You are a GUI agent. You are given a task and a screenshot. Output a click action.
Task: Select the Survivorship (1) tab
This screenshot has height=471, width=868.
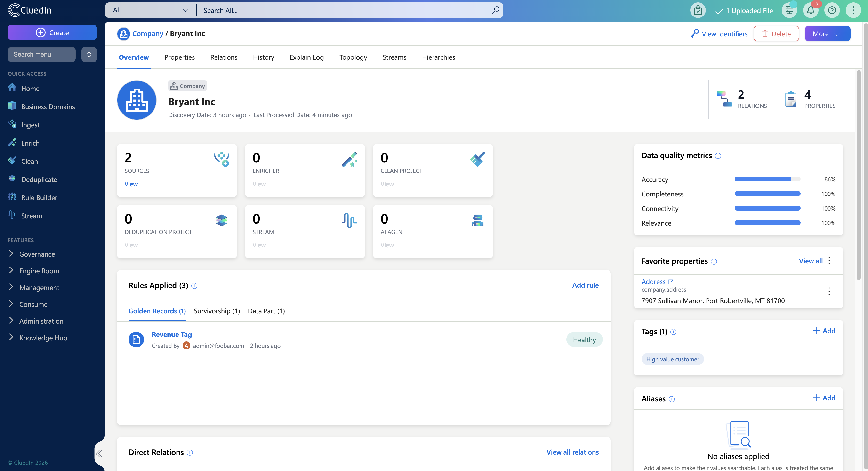click(217, 311)
